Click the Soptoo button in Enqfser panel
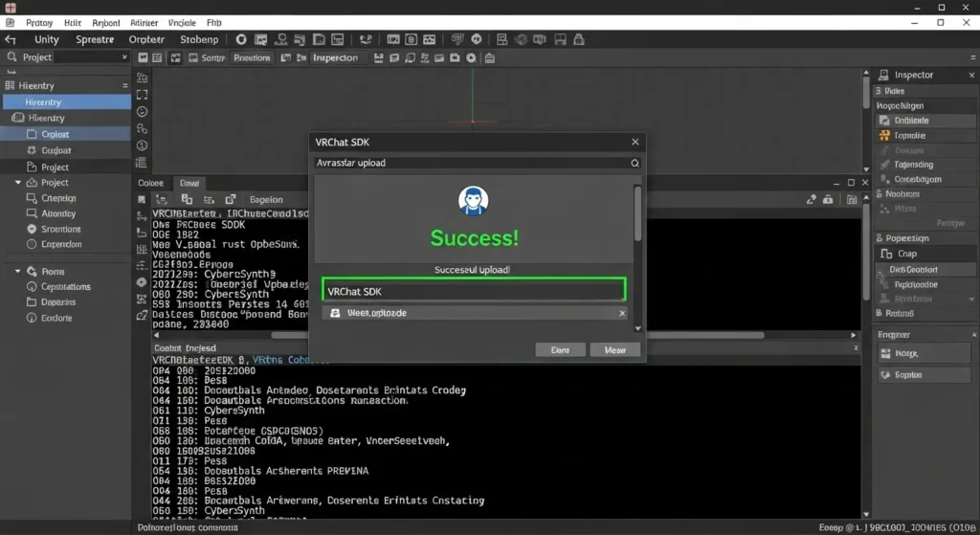 pos(924,375)
